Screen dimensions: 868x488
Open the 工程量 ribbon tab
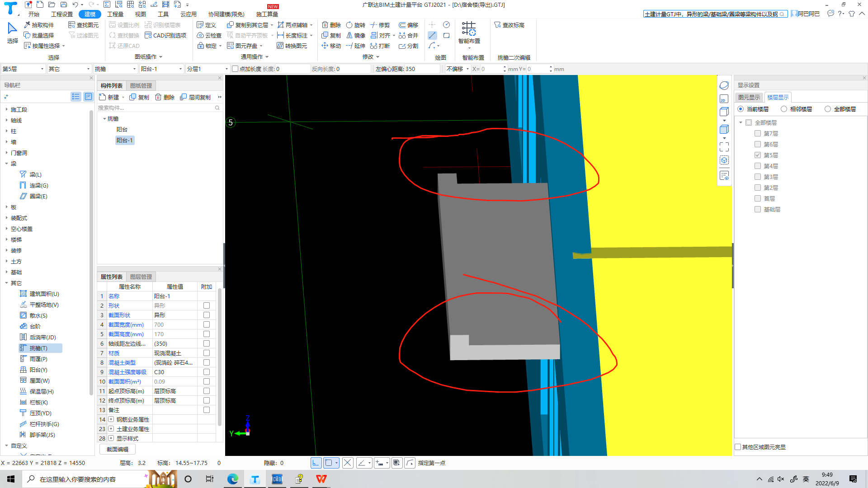tap(115, 14)
